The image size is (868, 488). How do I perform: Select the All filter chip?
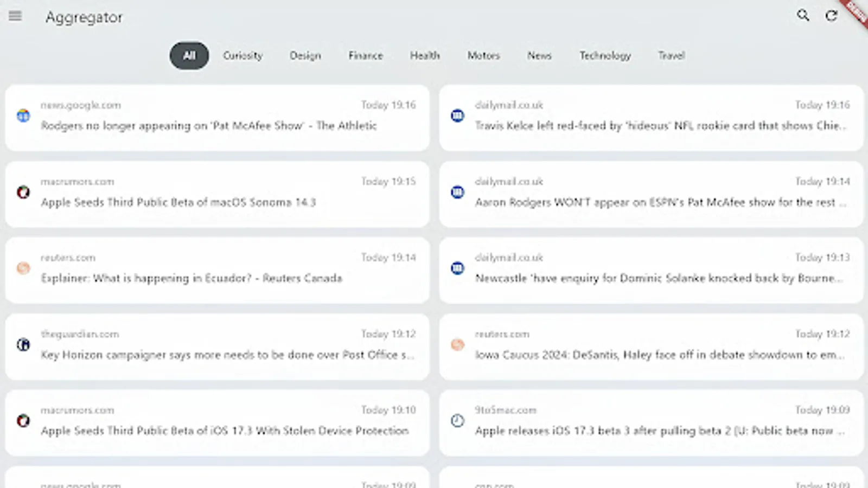point(189,55)
